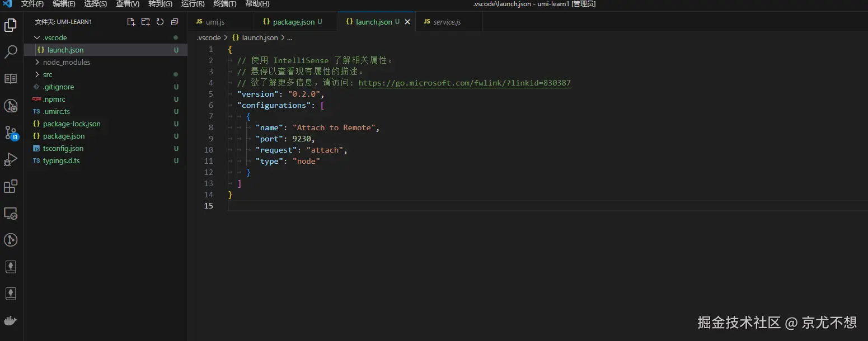The image size is (868, 341).
Task: Open typings.d.ts in the file tree
Action: (x=106, y=160)
